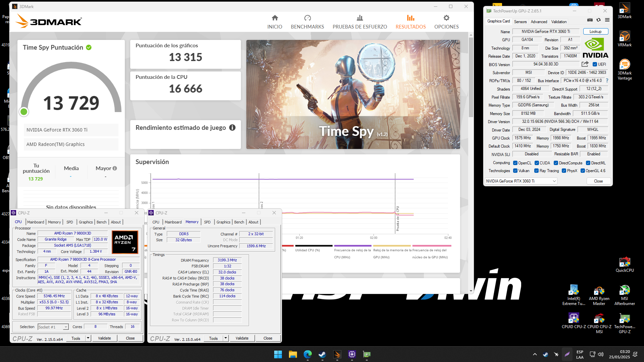The height and width of the screenshot is (362, 644).
Task: Open TechPowerUp GPU-Z desktop shortcut
Action: 625,323
